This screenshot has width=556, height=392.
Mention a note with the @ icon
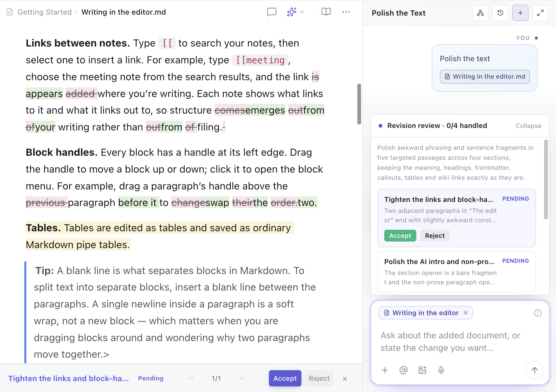click(404, 370)
